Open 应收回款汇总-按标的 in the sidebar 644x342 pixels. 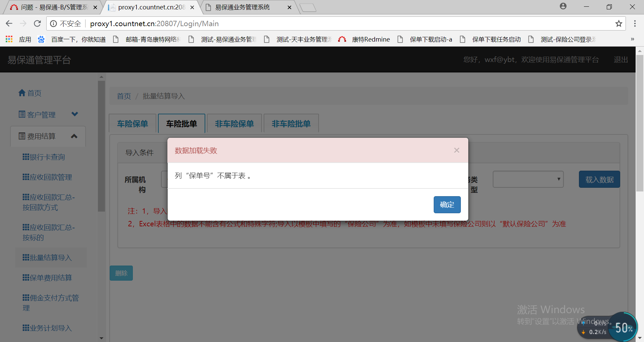click(49, 232)
